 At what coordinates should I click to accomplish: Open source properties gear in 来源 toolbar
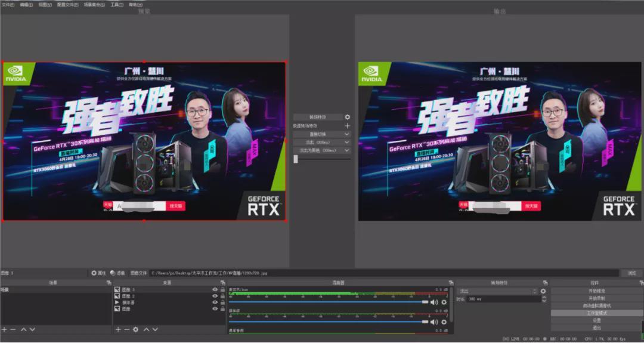point(136,329)
